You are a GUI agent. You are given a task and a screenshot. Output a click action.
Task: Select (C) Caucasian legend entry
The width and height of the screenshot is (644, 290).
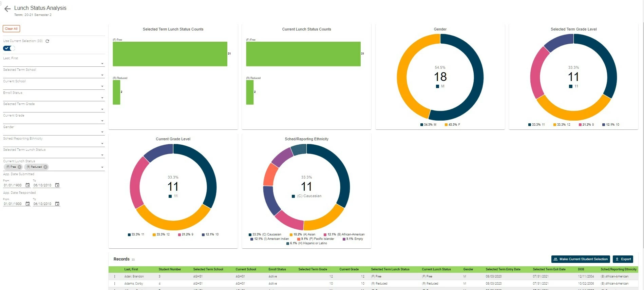coord(265,234)
